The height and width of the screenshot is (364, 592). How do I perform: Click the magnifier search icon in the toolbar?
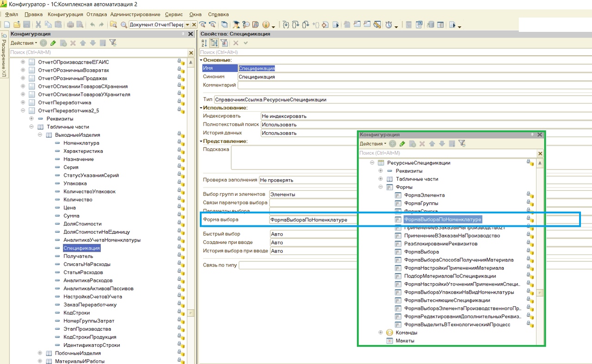tap(124, 24)
